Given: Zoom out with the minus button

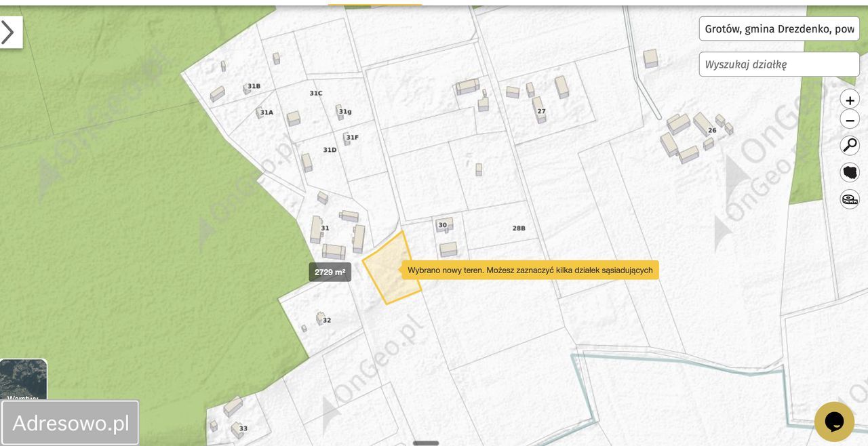Looking at the screenshot, I should pyautogui.click(x=850, y=120).
